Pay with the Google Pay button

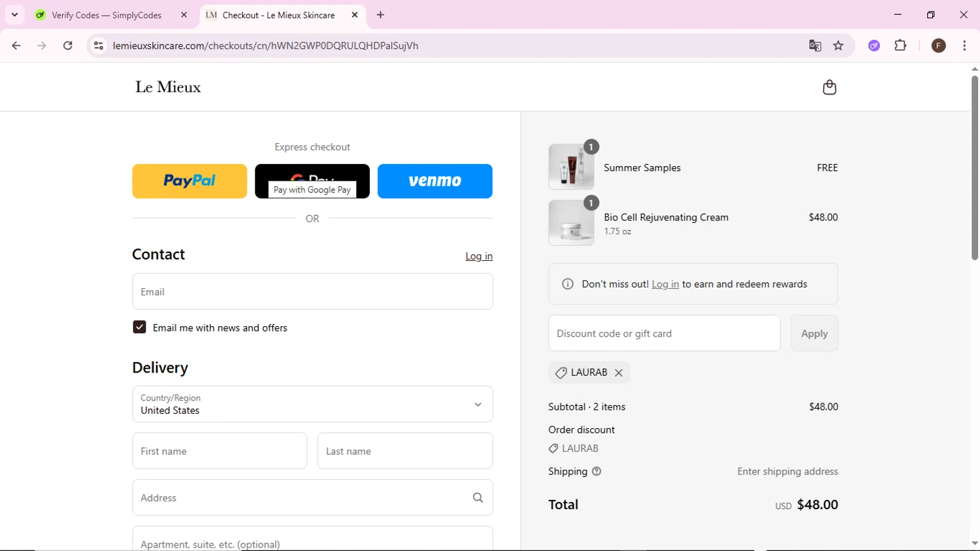coord(312,181)
